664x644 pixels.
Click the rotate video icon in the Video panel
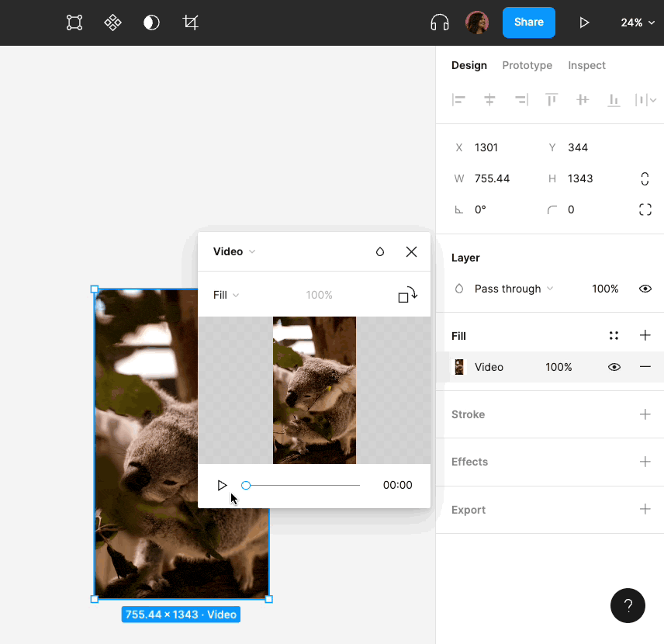click(x=407, y=295)
